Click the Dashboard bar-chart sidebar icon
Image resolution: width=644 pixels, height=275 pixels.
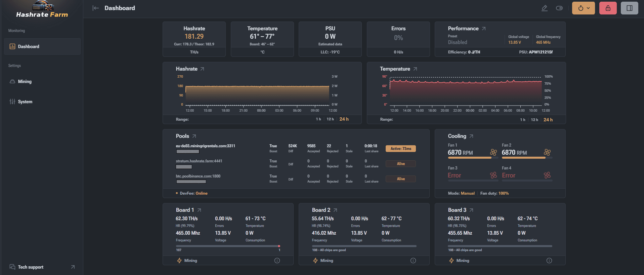(x=12, y=46)
